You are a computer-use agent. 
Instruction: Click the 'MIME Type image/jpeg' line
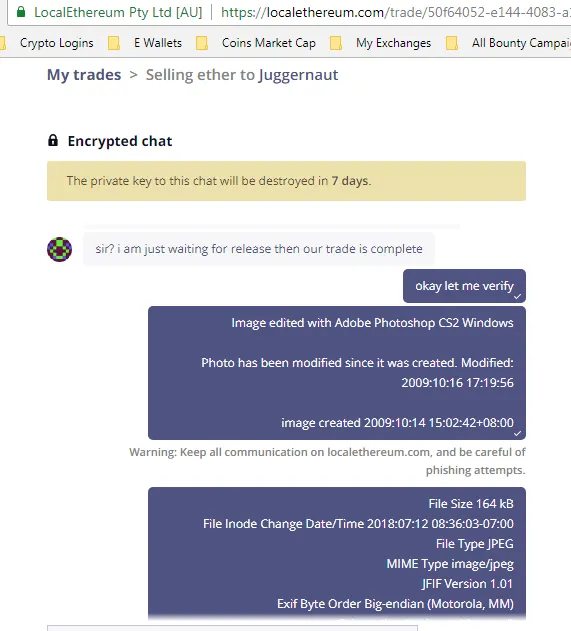pos(450,564)
